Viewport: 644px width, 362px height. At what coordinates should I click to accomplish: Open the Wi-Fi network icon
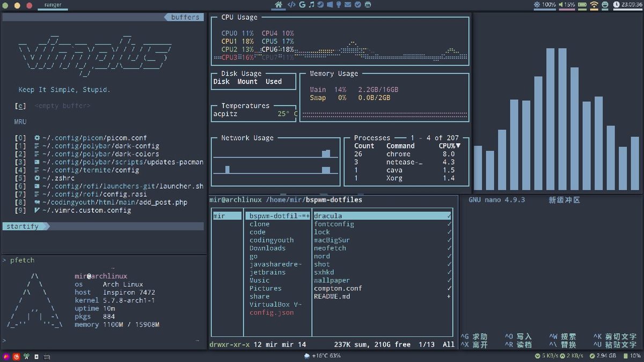point(594,5)
